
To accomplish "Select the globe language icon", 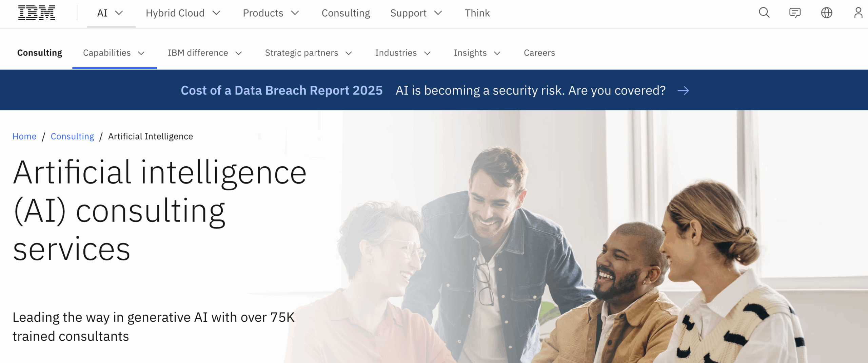I will point(826,13).
